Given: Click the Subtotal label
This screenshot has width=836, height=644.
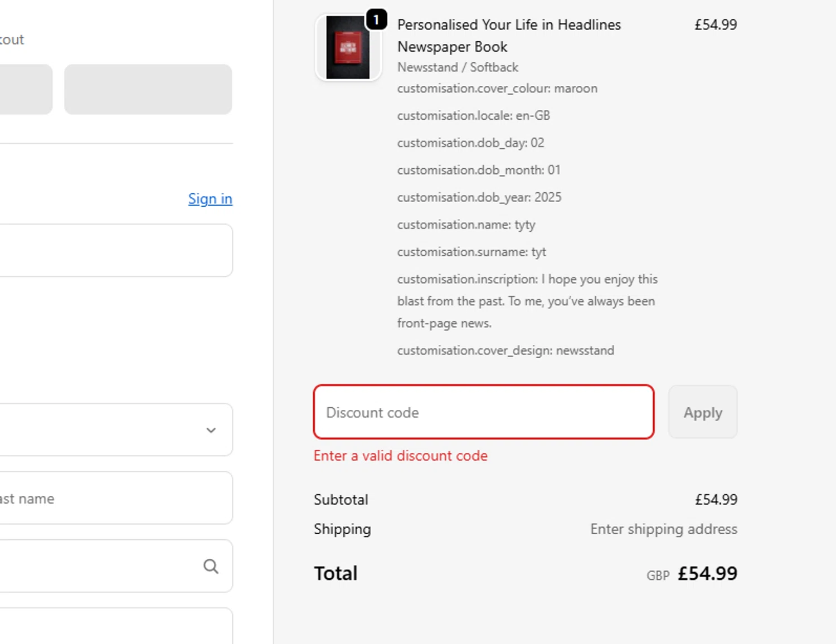Looking at the screenshot, I should click(341, 500).
